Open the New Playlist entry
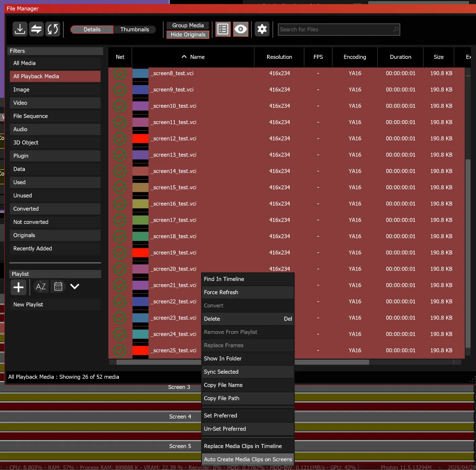 (55, 305)
